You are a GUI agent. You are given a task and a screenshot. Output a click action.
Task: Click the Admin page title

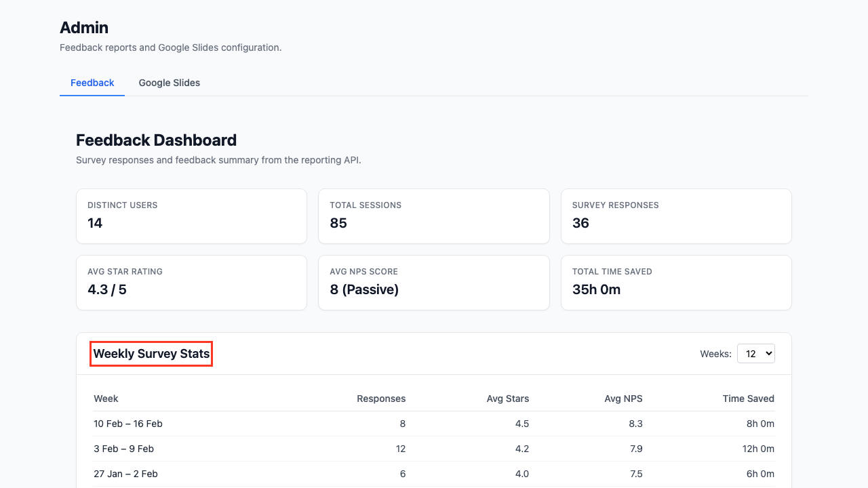point(84,28)
